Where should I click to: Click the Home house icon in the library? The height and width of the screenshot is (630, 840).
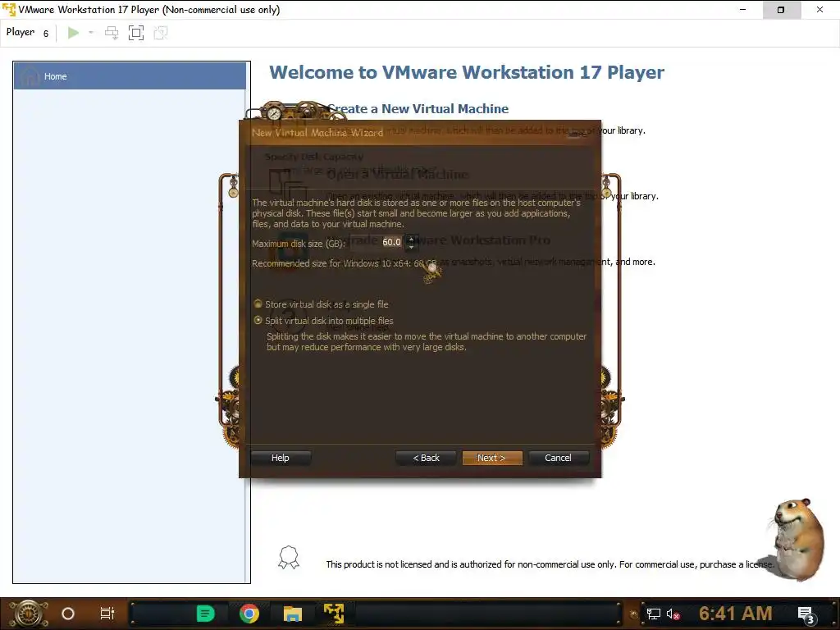click(x=30, y=76)
